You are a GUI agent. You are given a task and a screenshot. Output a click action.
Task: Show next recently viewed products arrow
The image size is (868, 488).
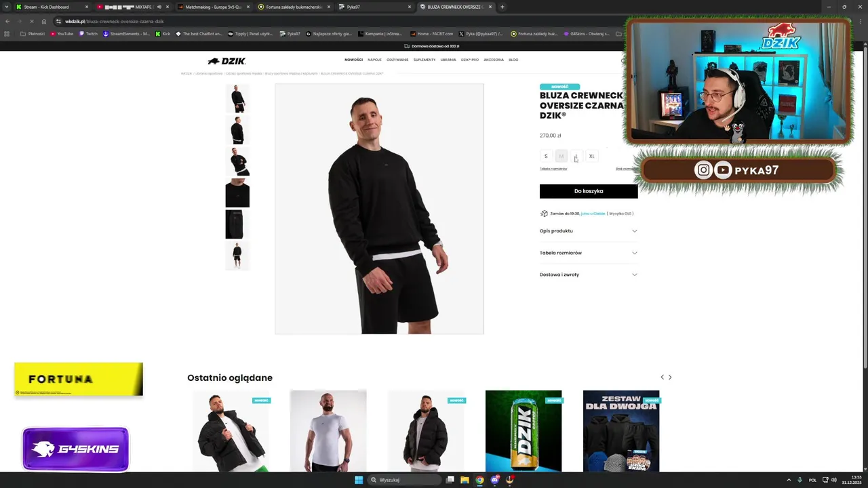[x=670, y=377]
